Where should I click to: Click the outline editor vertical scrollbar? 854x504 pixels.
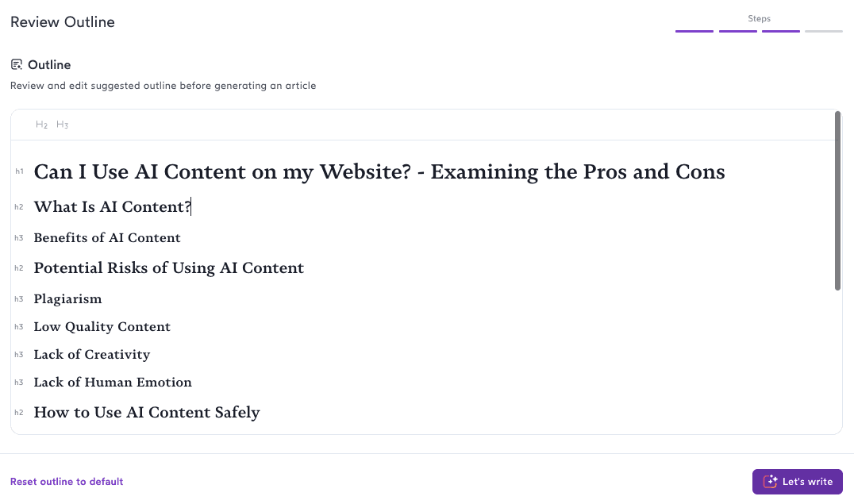pyautogui.click(x=837, y=201)
